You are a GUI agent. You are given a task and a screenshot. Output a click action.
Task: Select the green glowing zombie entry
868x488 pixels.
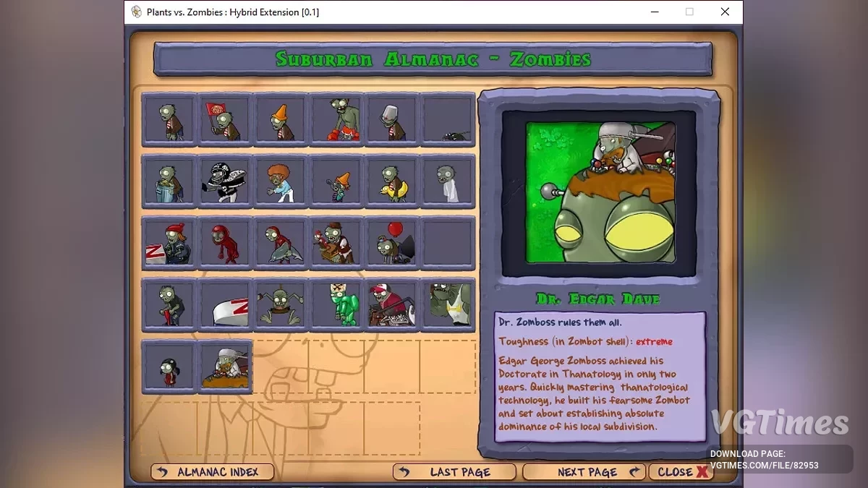pos(336,305)
